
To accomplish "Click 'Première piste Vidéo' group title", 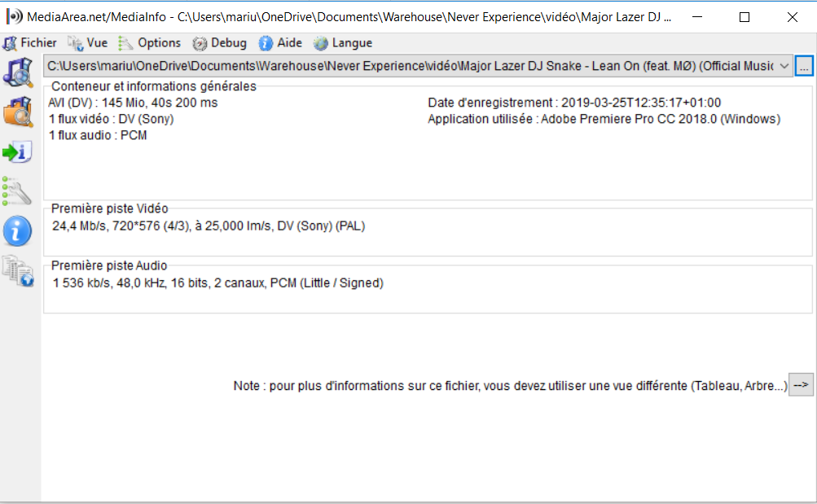I will point(109,208).
